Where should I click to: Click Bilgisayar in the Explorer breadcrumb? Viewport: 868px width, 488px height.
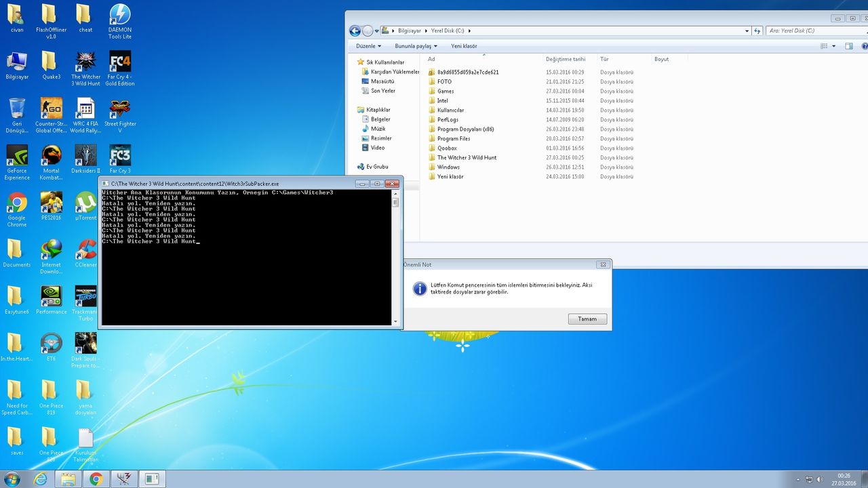(409, 30)
